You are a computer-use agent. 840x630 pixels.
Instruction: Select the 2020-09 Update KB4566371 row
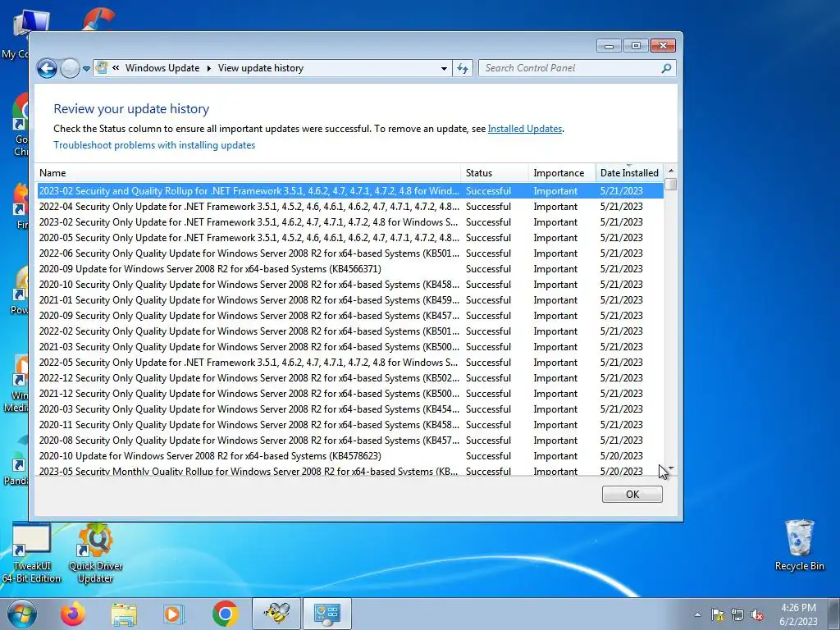pos(350,268)
